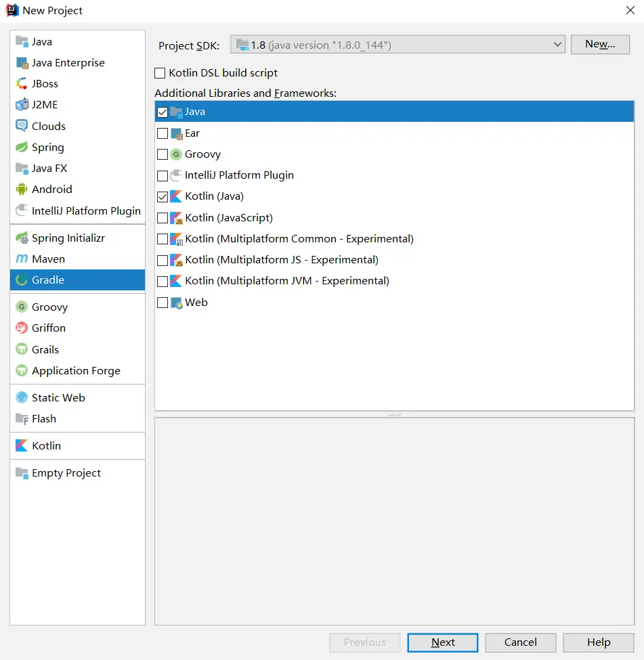Check Kotlin Multiplatform Common Experimental checkbox
644x660 pixels.
[163, 239]
